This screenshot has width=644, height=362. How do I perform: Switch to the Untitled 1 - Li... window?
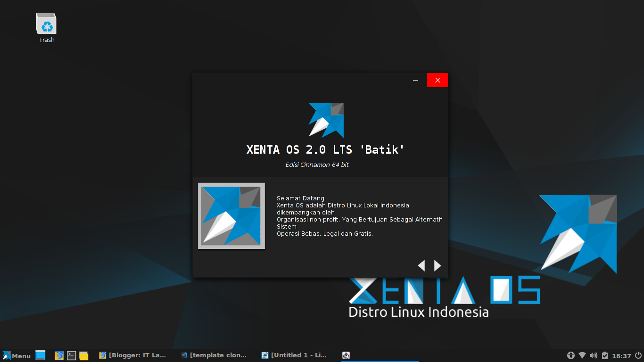[295, 355]
